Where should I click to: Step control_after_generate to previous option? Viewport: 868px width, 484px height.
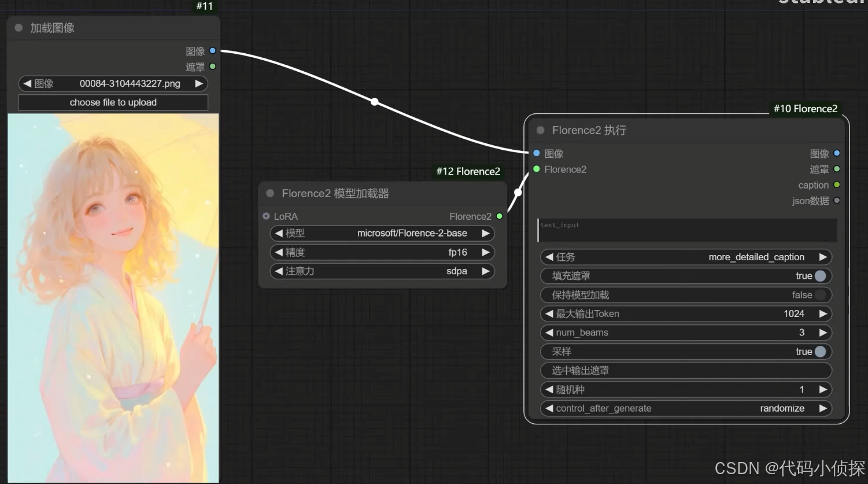point(549,408)
